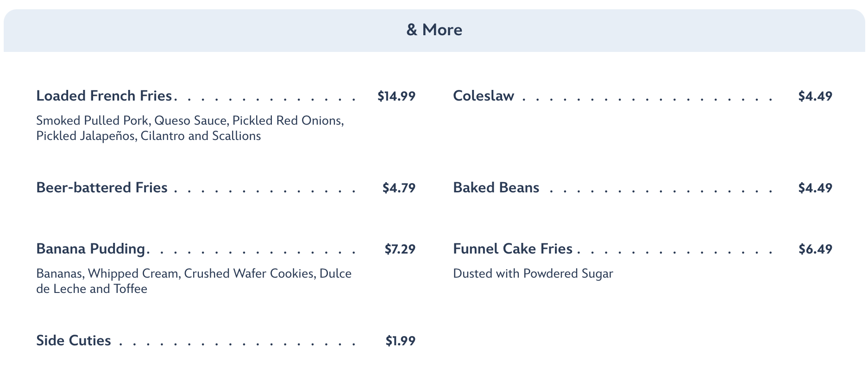Click the Banana Pudding ingredients description

coord(194,281)
